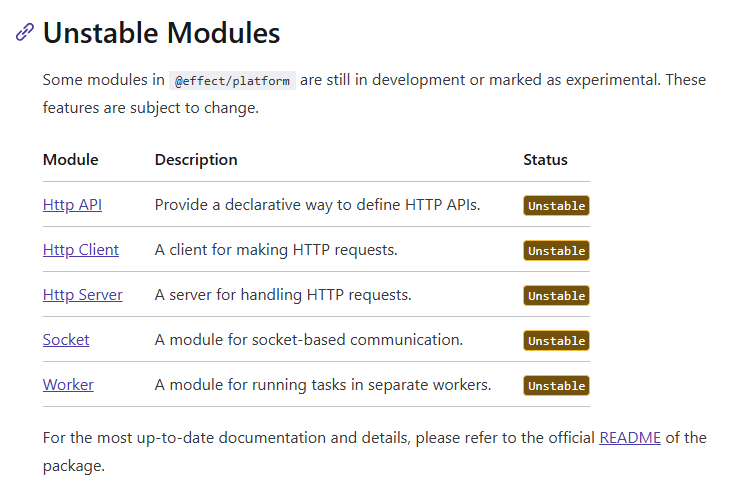Select the Unstable badge in the Http Server row
The image size is (754, 491).
tap(556, 296)
